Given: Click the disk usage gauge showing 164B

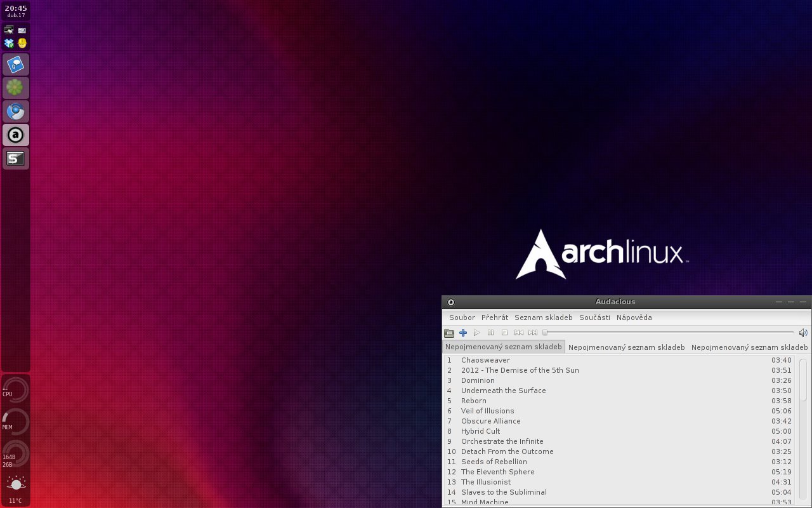Looking at the screenshot, I should pyautogui.click(x=16, y=453).
